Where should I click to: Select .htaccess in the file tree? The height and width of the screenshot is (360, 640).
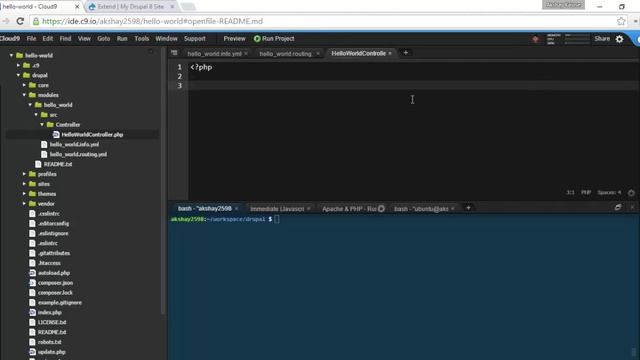point(49,263)
